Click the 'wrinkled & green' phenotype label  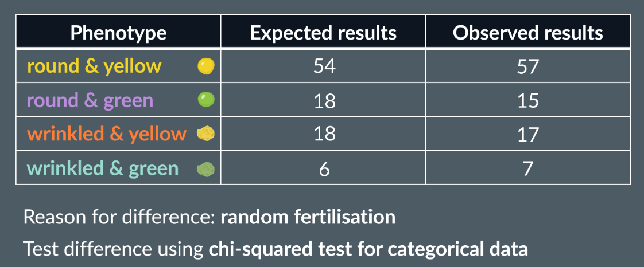pyautogui.click(x=103, y=169)
